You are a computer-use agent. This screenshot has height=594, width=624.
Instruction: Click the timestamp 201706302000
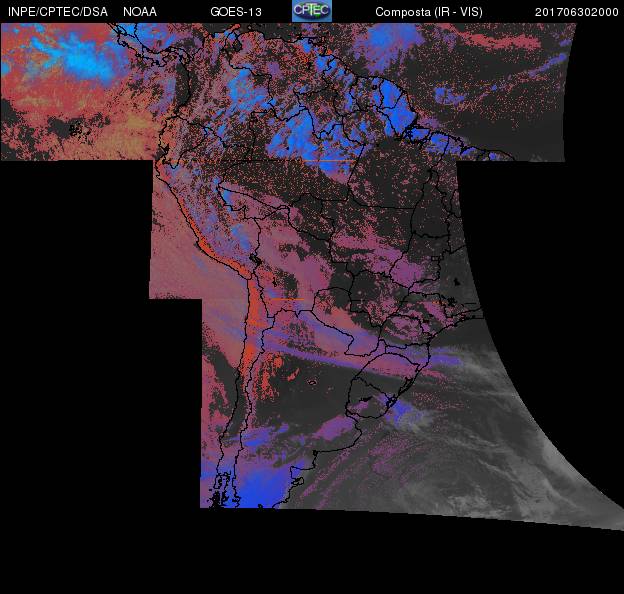click(x=577, y=12)
